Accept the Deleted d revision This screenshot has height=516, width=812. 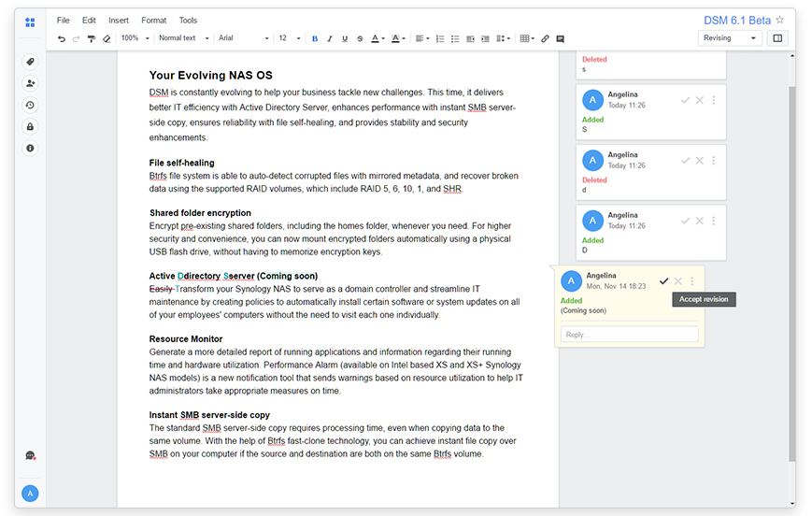tap(685, 161)
